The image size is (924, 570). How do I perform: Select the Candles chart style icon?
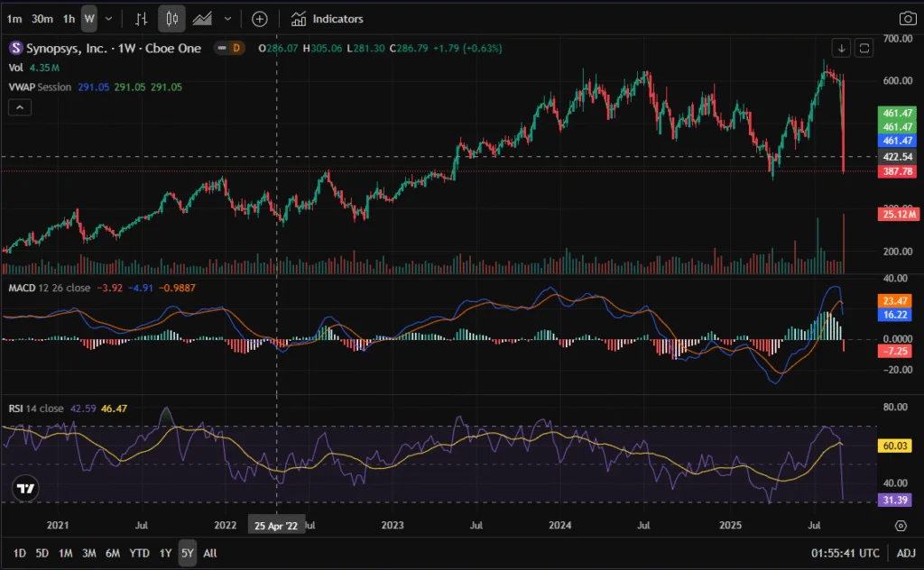172,18
